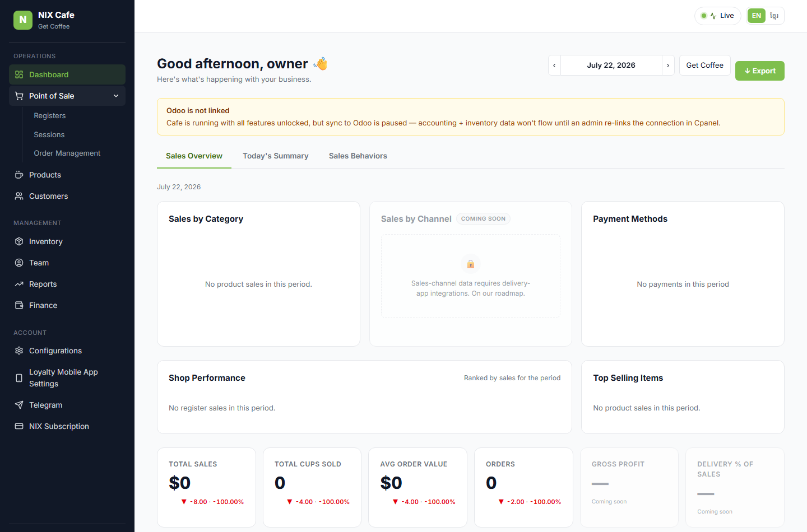Click the COMING SOON badge
807x532 pixels.
click(x=483, y=219)
